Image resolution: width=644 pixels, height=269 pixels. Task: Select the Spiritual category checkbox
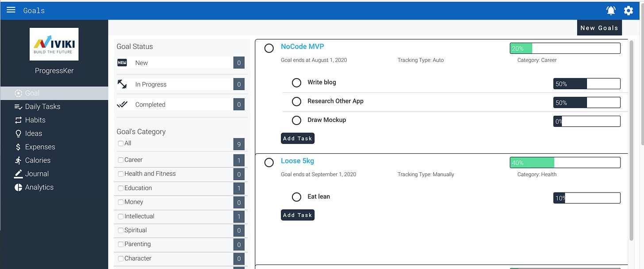point(121,231)
